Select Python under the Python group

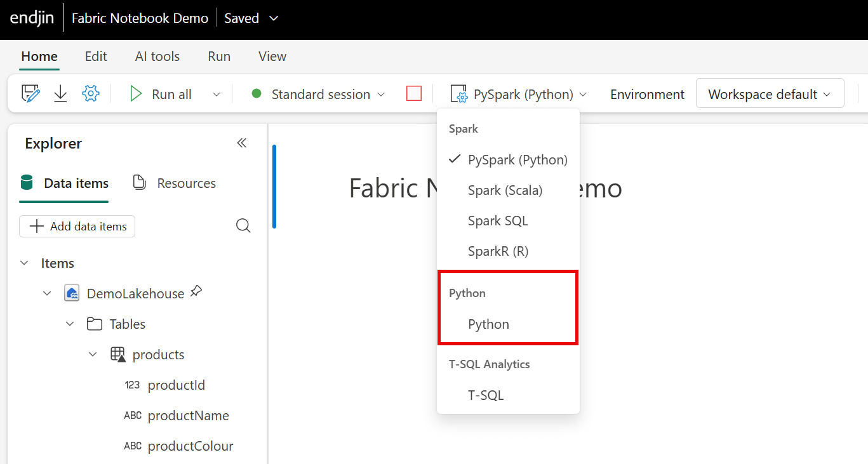pos(488,324)
